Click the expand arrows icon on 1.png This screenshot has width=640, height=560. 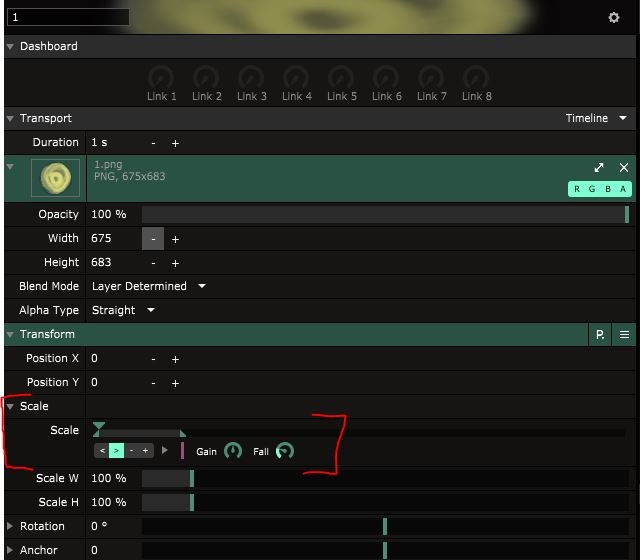pyautogui.click(x=599, y=168)
